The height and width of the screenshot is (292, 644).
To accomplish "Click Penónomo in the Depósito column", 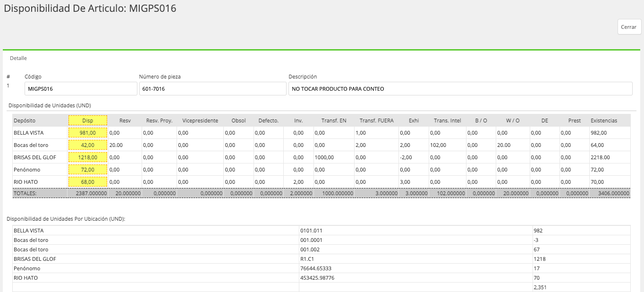I will (27, 170).
